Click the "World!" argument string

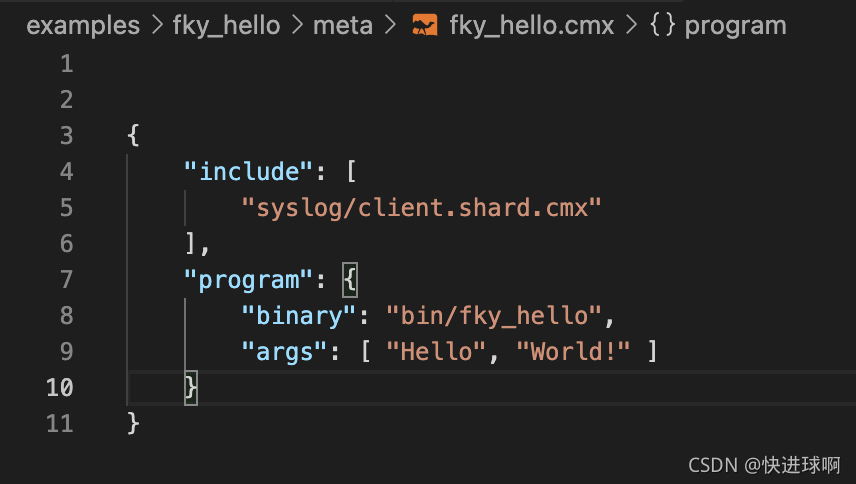(573, 351)
